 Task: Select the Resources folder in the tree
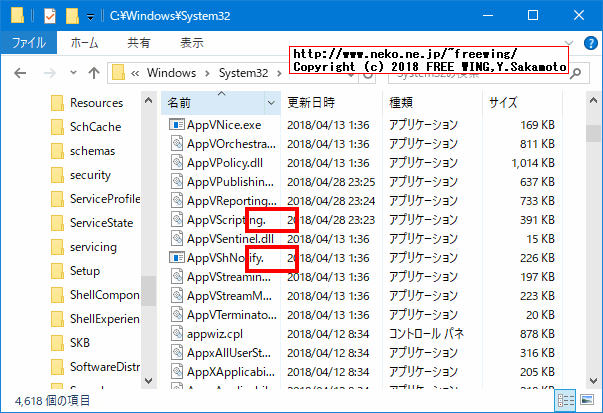click(x=87, y=103)
